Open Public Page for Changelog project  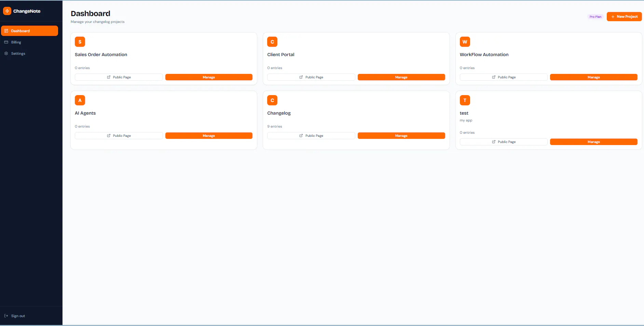click(311, 136)
